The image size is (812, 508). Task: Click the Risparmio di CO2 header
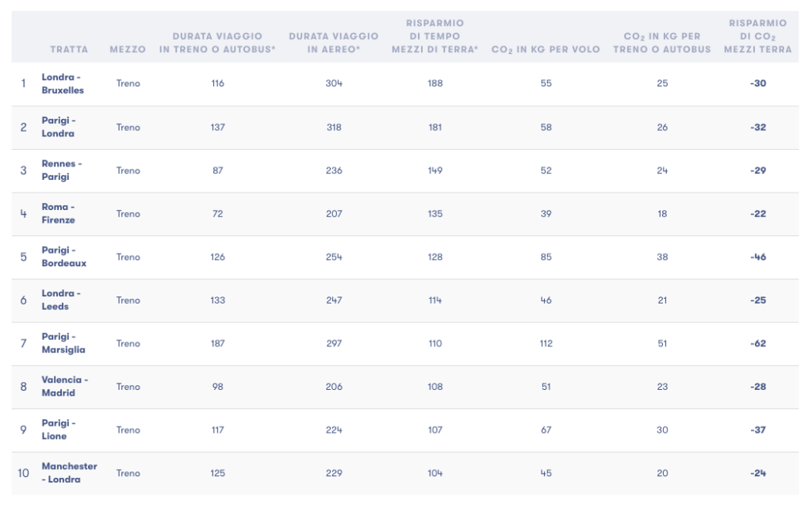pos(757,36)
